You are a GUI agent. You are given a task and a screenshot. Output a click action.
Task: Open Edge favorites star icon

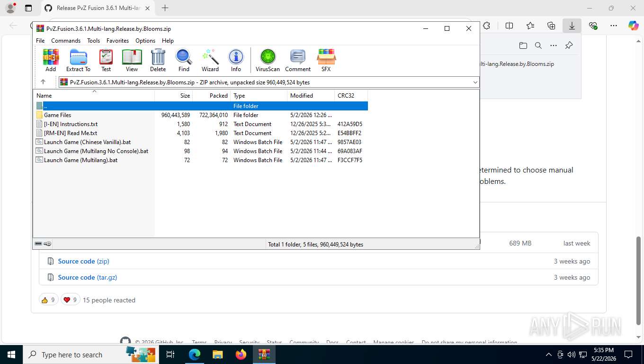coord(530,26)
